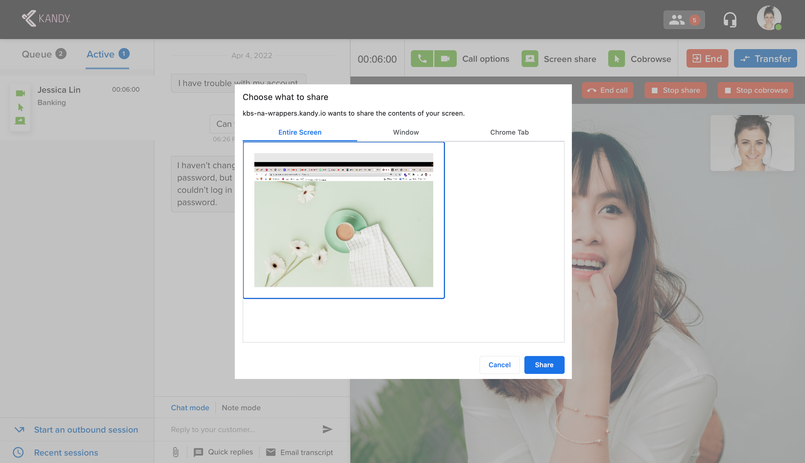This screenshot has width=805, height=463.
Task: Click the cobrowse cursor icon beside Jessica Lin
Action: 21,107
